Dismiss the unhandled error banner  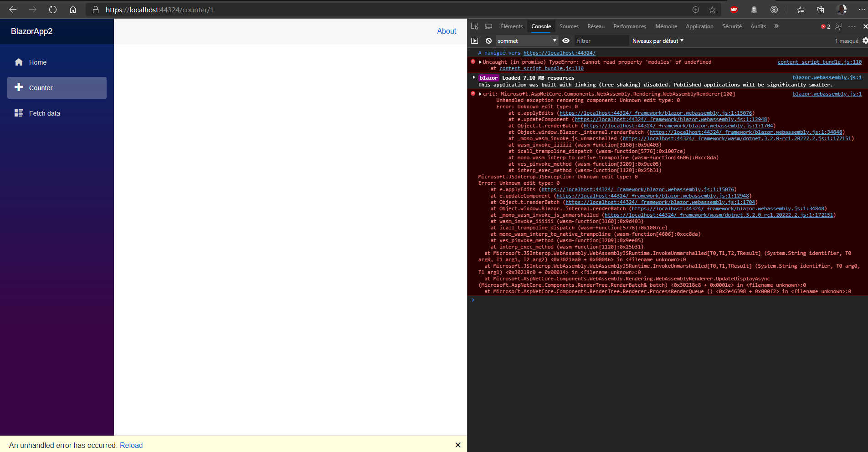[x=458, y=445]
